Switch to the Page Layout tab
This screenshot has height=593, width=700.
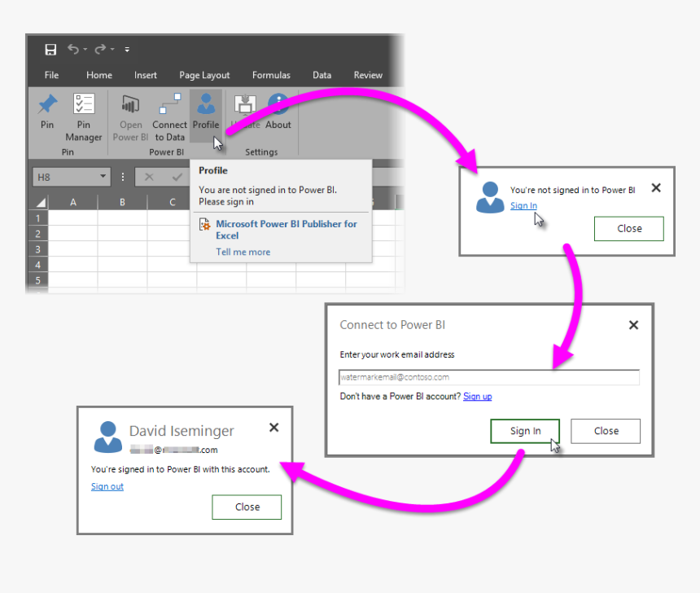click(204, 75)
